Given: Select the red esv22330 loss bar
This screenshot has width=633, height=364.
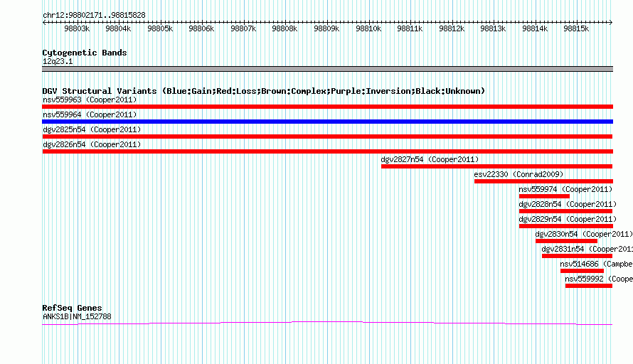Looking at the screenshot, I should [x=543, y=181].
